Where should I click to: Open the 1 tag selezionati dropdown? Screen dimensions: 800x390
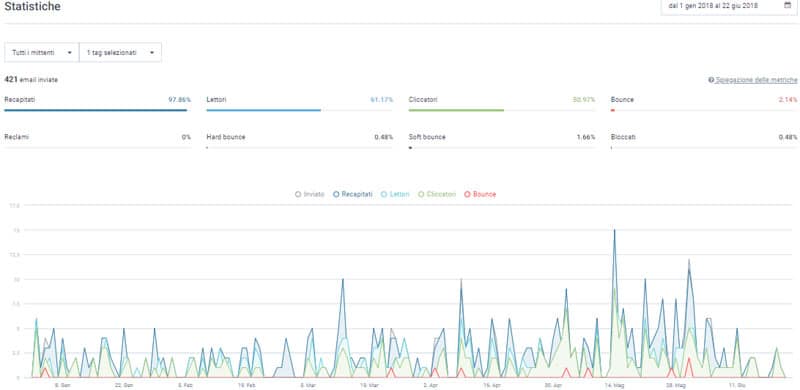120,53
